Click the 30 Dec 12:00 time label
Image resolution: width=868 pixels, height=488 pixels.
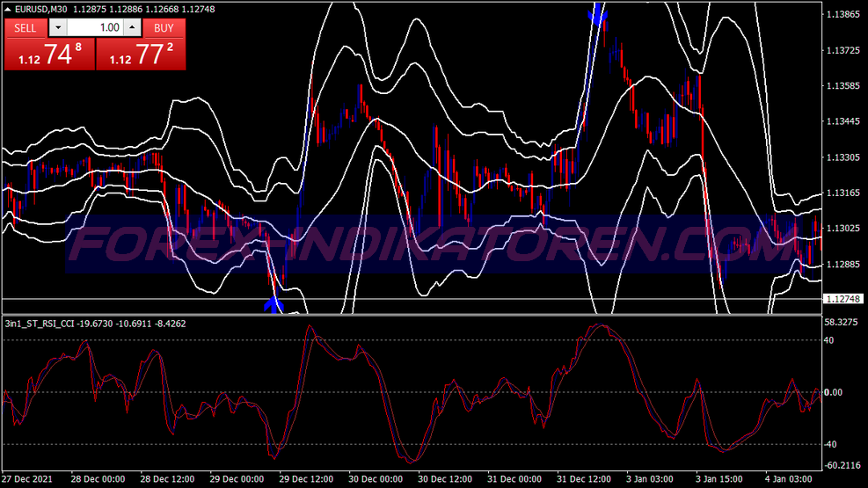tap(445, 478)
